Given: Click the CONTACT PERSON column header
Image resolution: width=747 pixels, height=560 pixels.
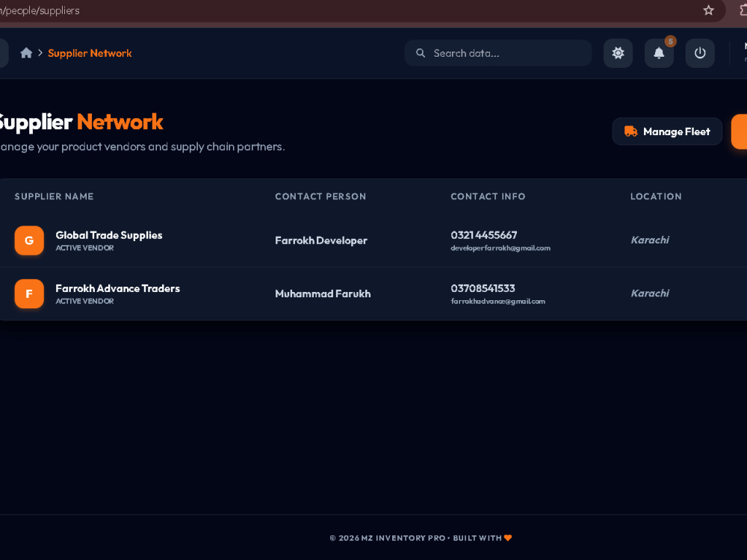Looking at the screenshot, I should coord(320,196).
